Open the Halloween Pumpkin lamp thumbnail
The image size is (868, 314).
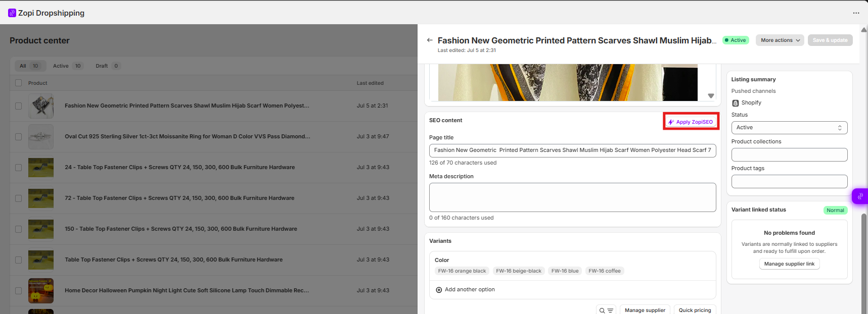tap(41, 291)
